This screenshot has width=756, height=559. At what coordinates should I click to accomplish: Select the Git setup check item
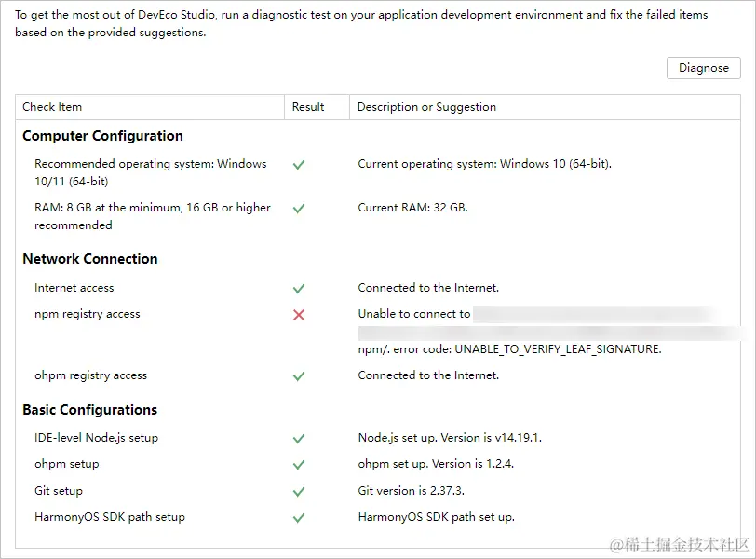[x=59, y=491]
